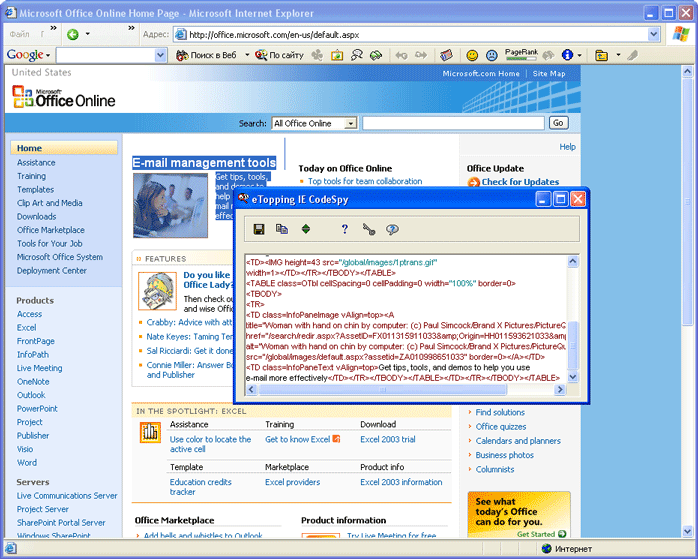
Task: Click the 'Поиск в Веб' search button
Action: [x=206, y=55]
